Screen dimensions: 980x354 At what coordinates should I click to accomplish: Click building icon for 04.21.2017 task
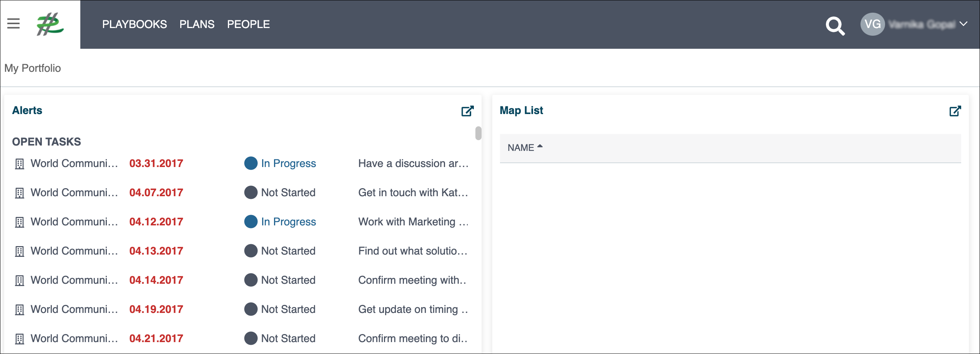(x=19, y=339)
